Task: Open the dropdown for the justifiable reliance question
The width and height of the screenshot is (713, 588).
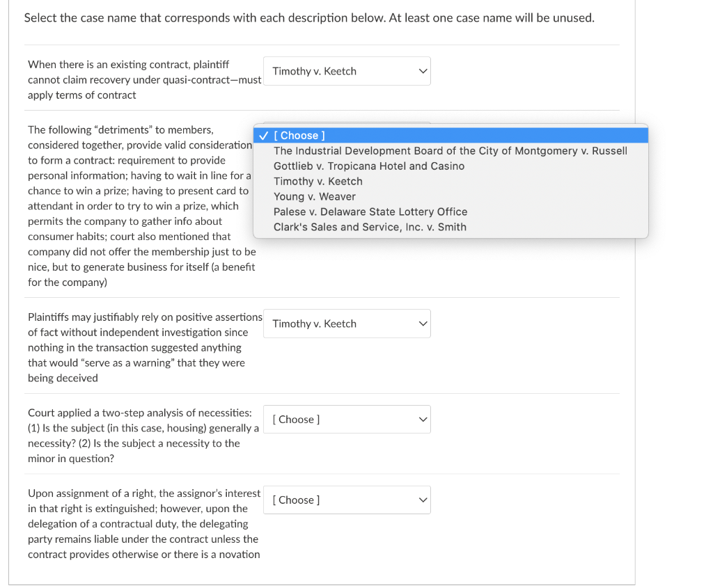Action: (347, 323)
